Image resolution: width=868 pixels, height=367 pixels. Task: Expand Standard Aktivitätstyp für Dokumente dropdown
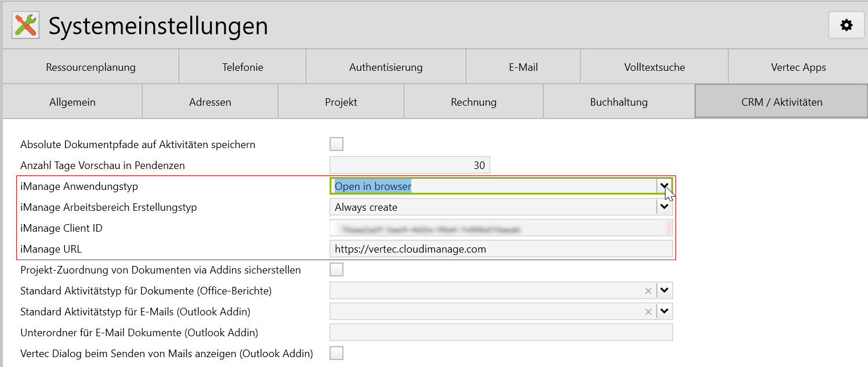pyautogui.click(x=665, y=290)
